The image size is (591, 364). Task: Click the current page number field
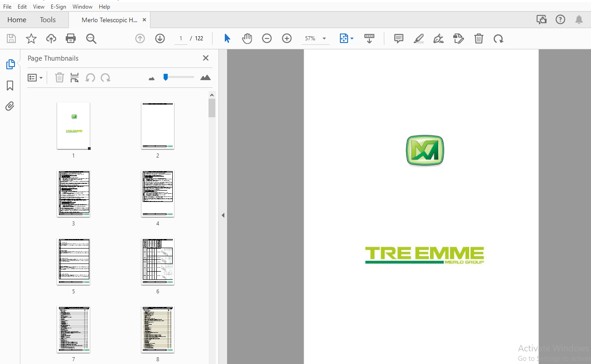pyautogui.click(x=181, y=38)
